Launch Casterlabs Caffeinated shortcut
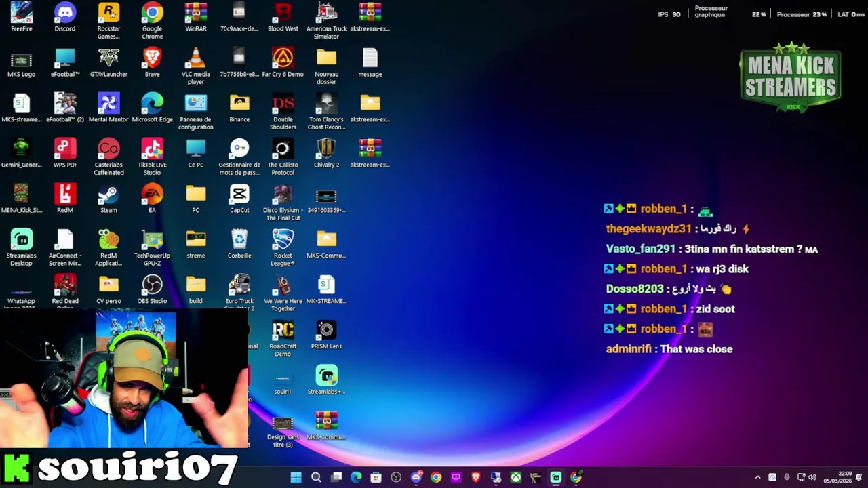The width and height of the screenshot is (868, 488). pos(108,157)
